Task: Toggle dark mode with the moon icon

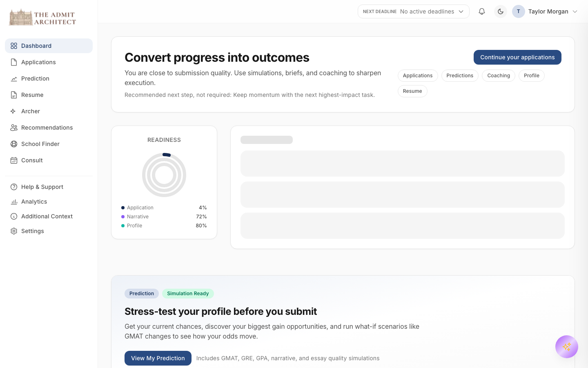Action: coord(501,11)
